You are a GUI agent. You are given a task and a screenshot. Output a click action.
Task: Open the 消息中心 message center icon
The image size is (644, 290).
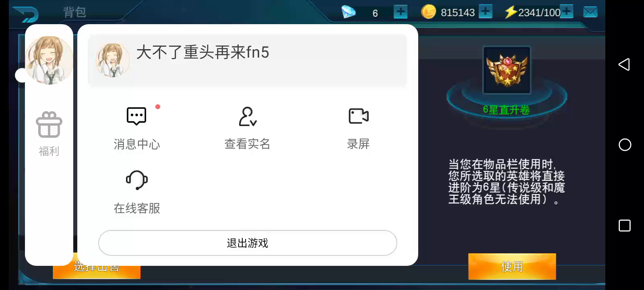coord(136,116)
